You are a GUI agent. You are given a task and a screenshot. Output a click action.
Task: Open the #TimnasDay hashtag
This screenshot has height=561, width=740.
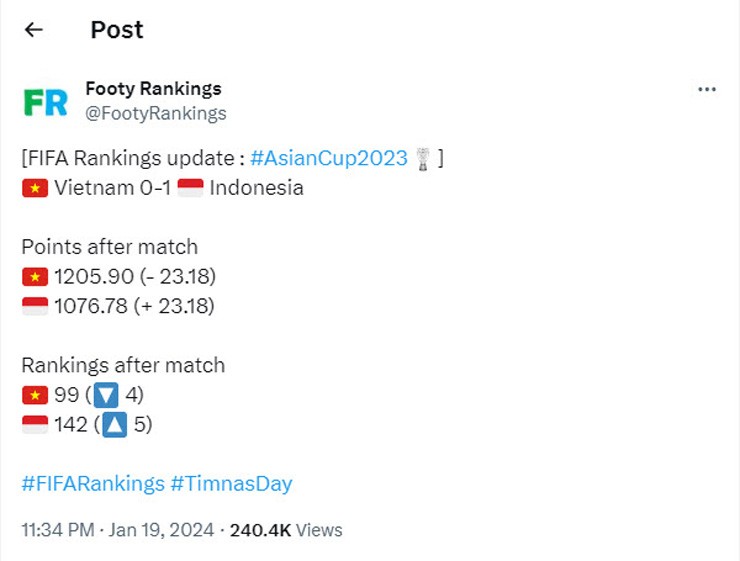pyautogui.click(x=231, y=484)
